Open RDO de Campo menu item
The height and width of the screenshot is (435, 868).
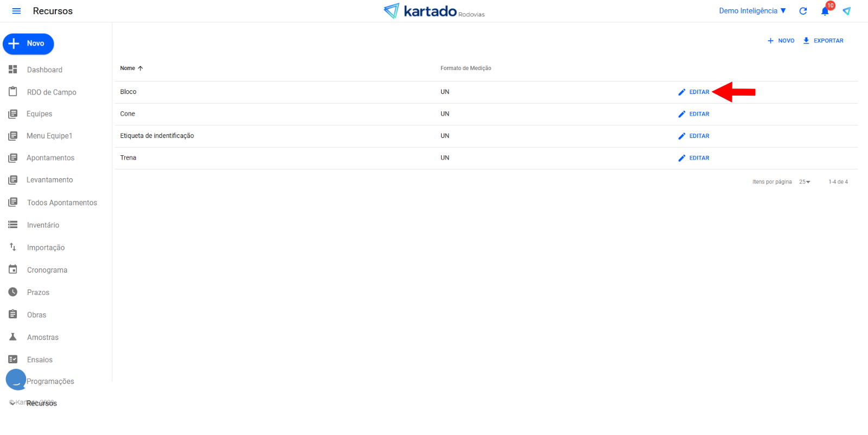click(52, 92)
